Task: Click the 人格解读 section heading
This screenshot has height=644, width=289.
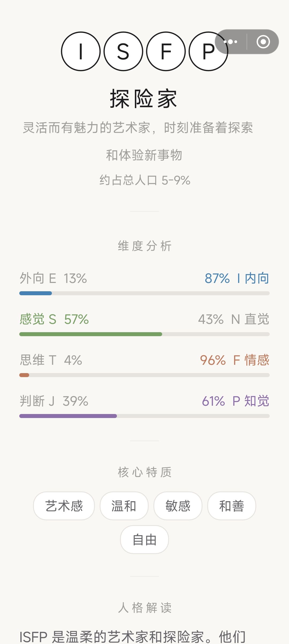Action: point(144,608)
